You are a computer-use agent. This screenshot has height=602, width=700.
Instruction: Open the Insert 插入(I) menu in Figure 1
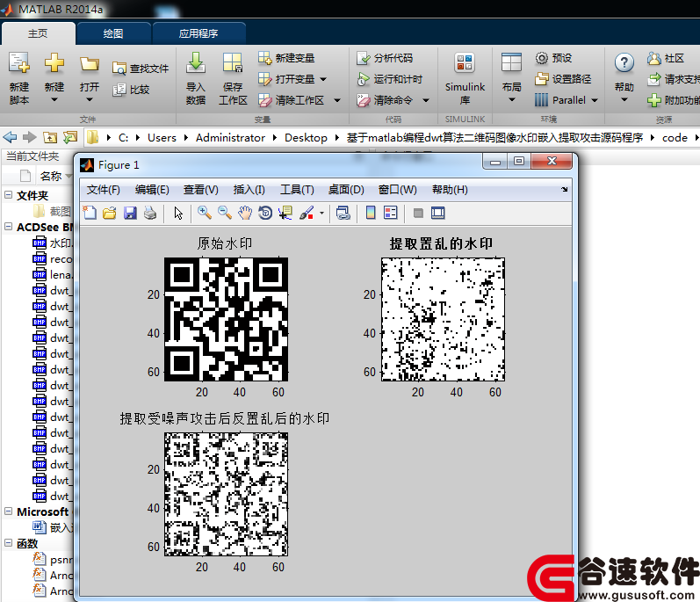[249, 190]
